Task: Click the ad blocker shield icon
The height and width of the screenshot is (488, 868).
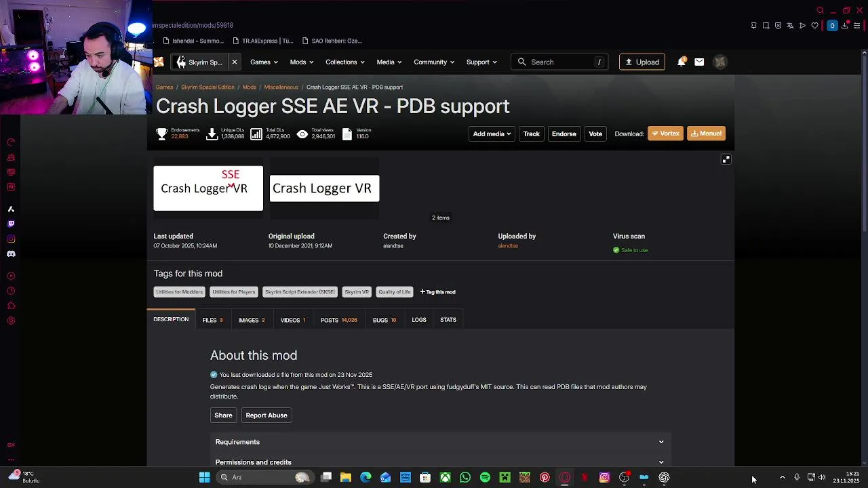Action: (778, 26)
